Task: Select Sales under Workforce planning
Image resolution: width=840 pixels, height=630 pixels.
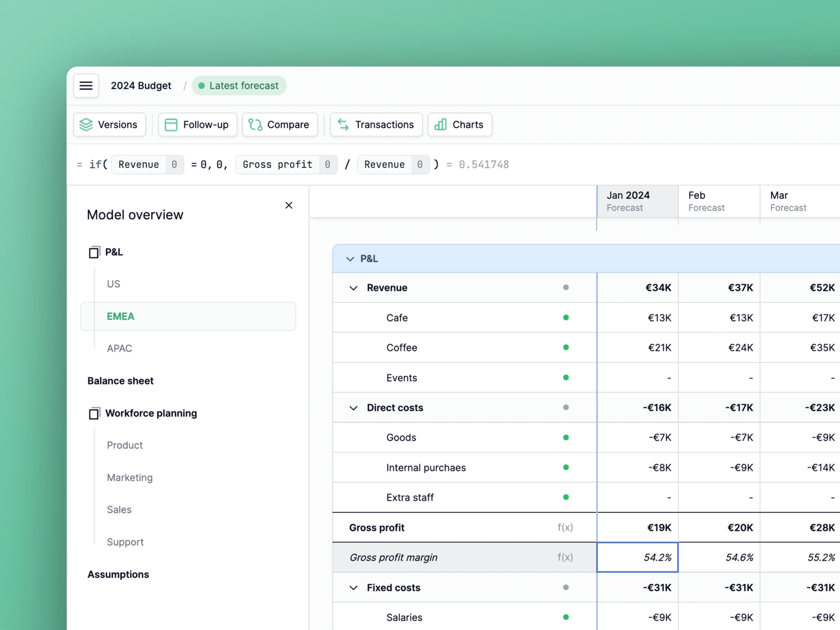Action: tap(119, 510)
